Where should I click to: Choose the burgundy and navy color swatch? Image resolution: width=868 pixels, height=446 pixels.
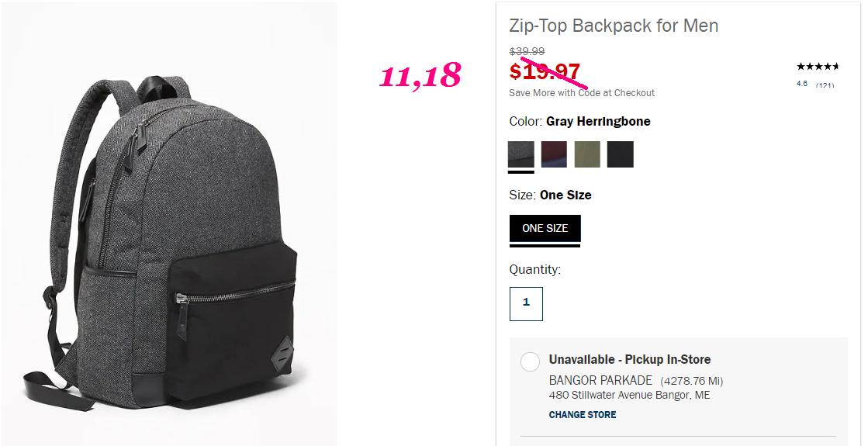(554, 154)
